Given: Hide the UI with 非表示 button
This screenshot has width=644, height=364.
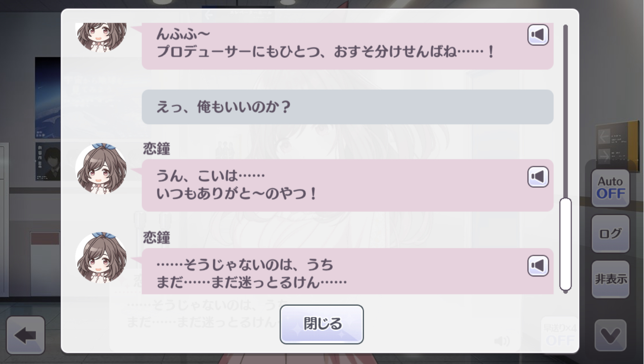Looking at the screenshot, I should (611, 279).
